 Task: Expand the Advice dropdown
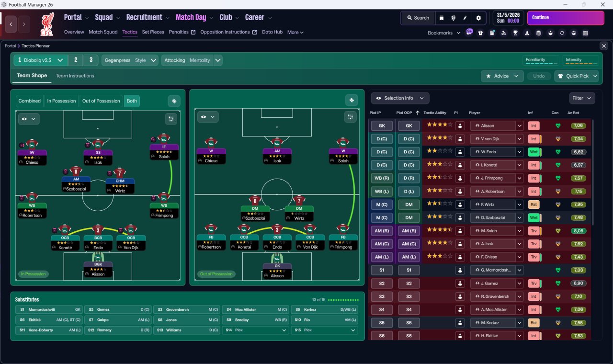point(502,76)
